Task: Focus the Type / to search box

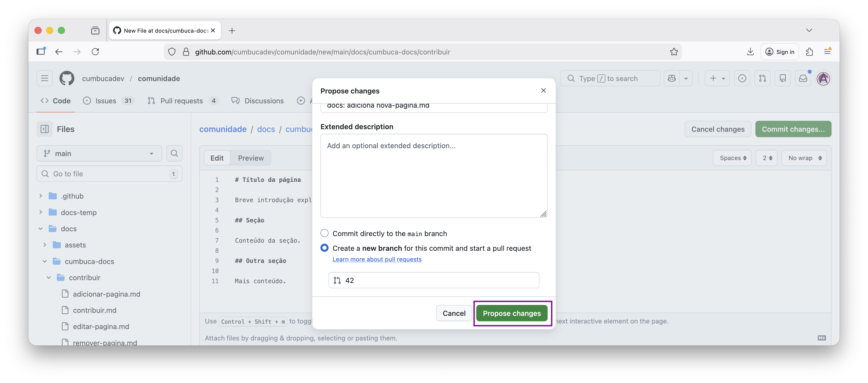Action: (x=610, y=79)
